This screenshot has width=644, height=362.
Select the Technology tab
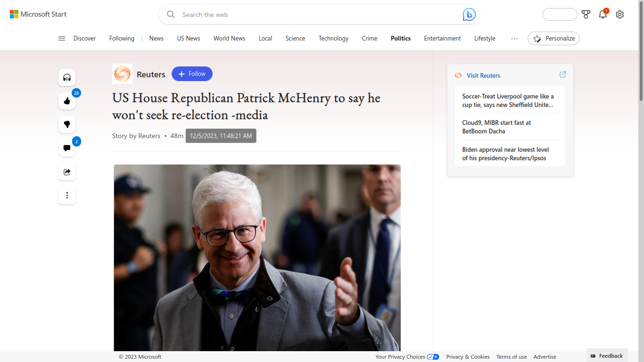(x=333, y=39)
